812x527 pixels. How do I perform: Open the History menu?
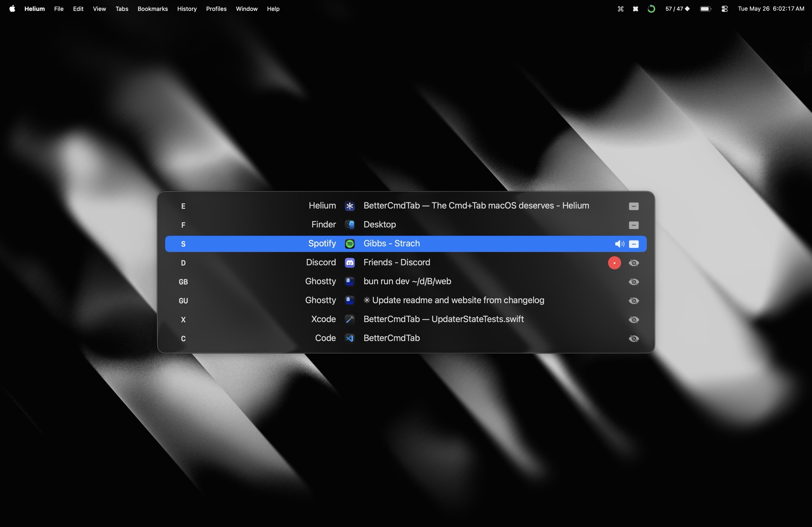[187, 9]
